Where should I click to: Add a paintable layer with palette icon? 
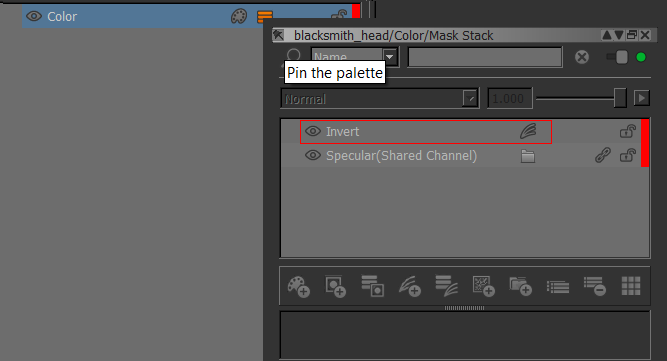coord(298,286)
